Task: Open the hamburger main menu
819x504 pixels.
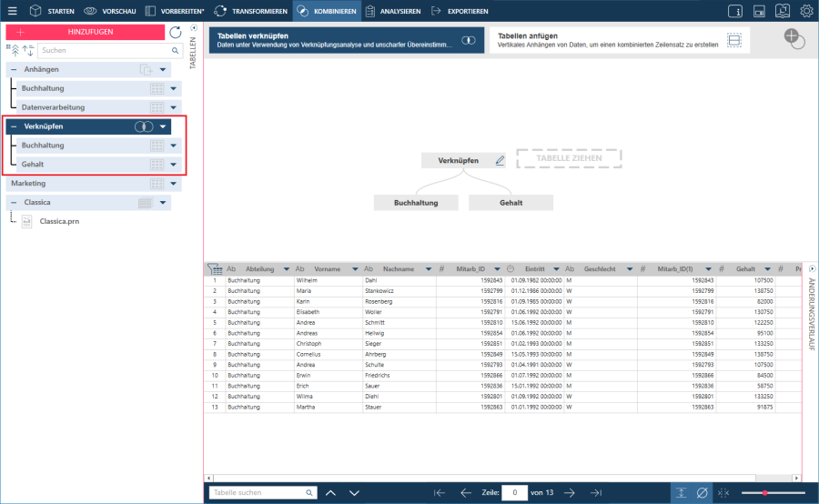Action: pos(12,11)
